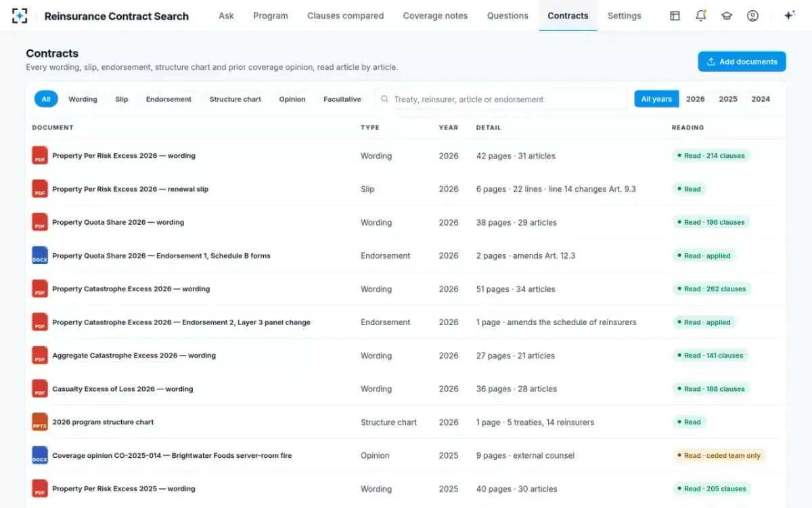This screenshot has height=508, width=812.
Task: Open 2026 program structure chart document
Action: (103, 422)
